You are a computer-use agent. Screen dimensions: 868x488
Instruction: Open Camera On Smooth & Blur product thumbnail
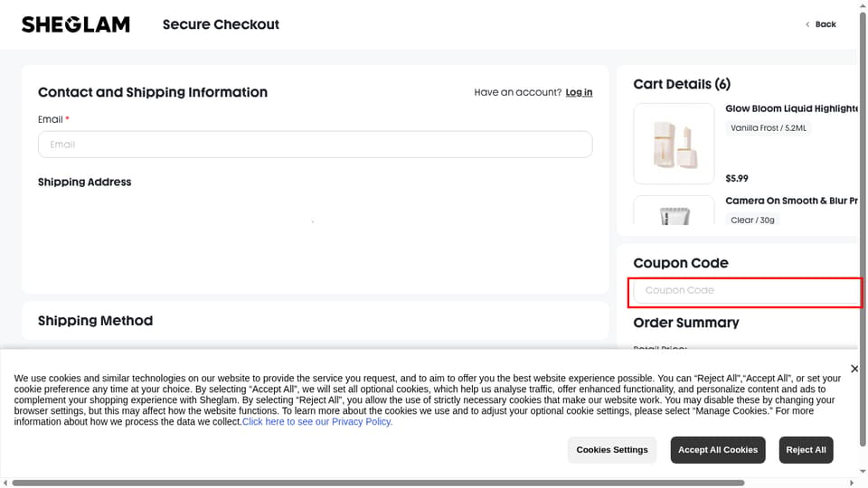674,211
